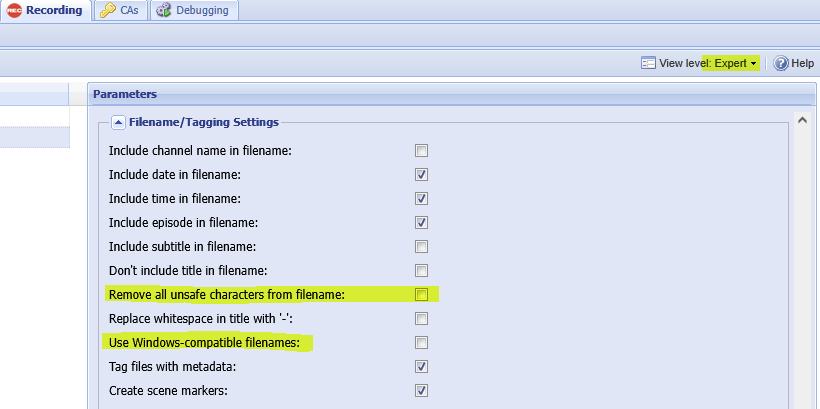Check Replace whitespace in title with '-'
820x409 pixels.
tap(422, 319)
